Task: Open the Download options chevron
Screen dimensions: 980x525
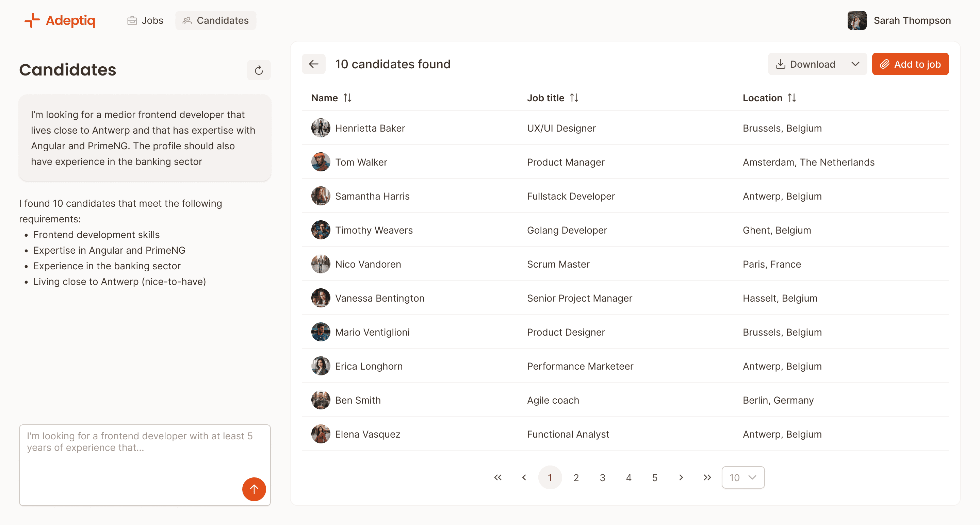Action: [x=855, y=64]
